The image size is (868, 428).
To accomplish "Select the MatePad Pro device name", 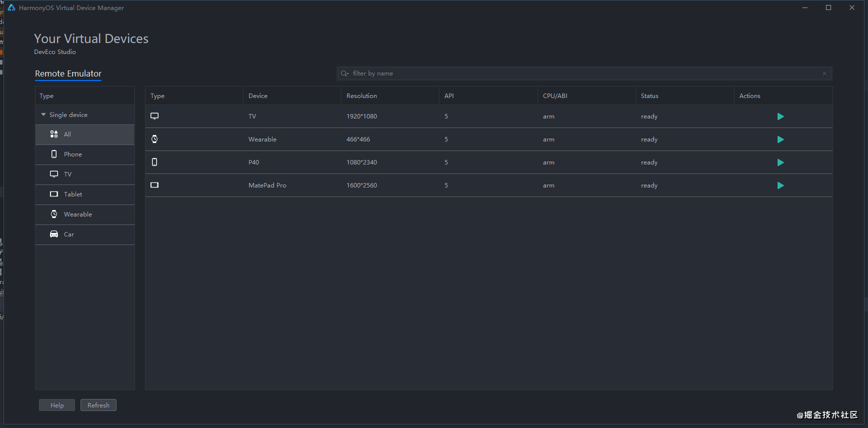I will tap(267, 185).
